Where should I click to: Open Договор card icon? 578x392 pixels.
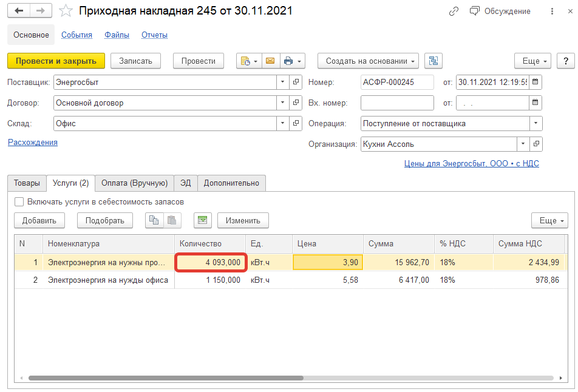(x=296, y=103)
